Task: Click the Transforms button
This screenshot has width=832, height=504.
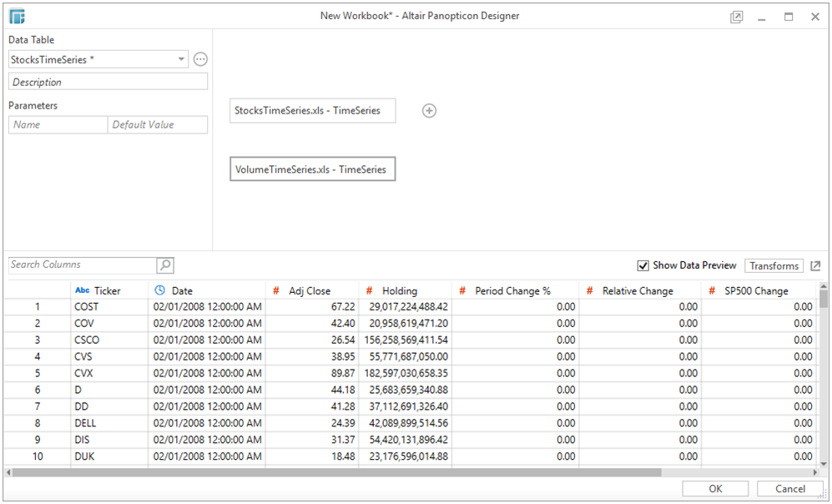Action: pos(774,266)
